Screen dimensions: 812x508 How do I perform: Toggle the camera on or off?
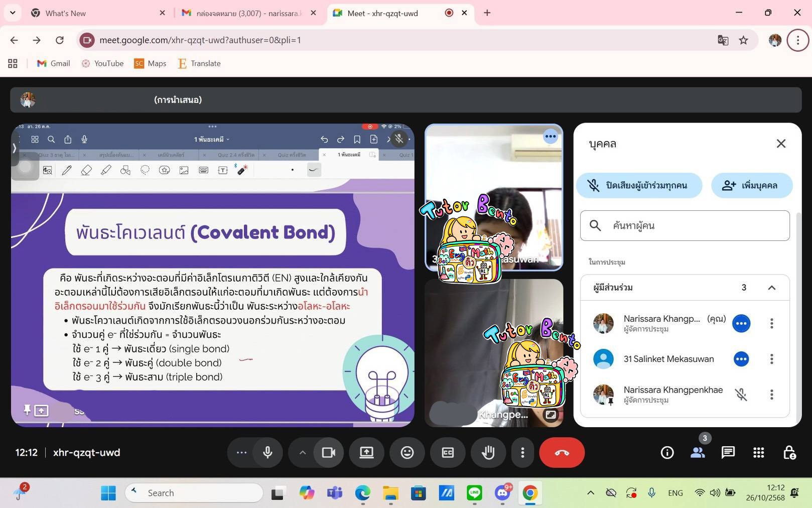[x=328, y=453]
